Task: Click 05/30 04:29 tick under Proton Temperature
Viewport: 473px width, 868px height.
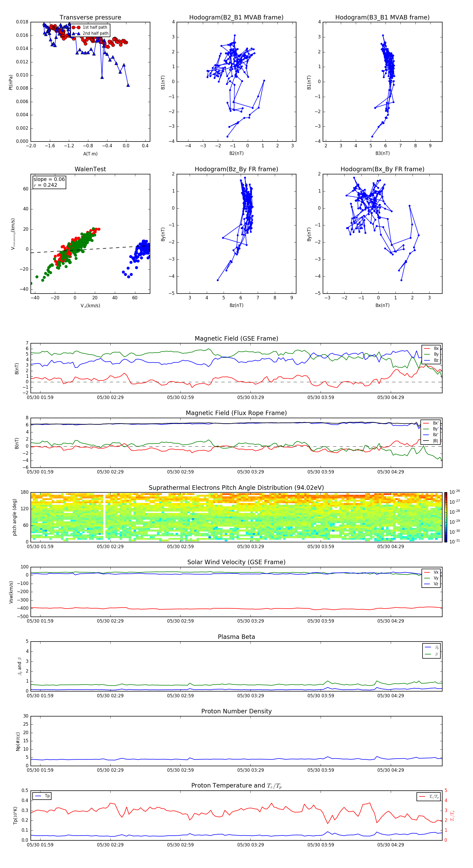Action: point(390,845)
